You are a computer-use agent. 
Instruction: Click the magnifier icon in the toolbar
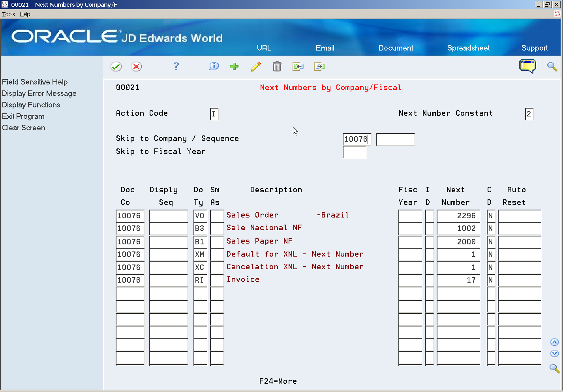(552, 66)
